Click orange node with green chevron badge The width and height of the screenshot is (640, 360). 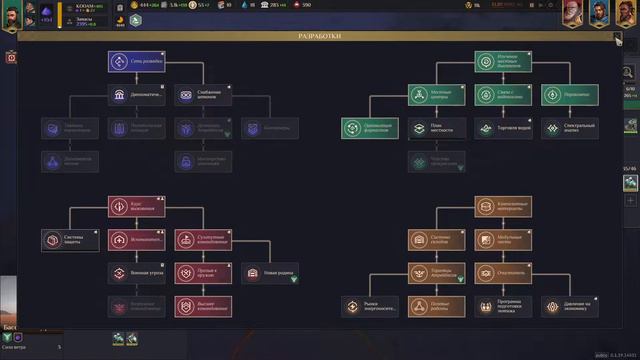coord(436,273)
